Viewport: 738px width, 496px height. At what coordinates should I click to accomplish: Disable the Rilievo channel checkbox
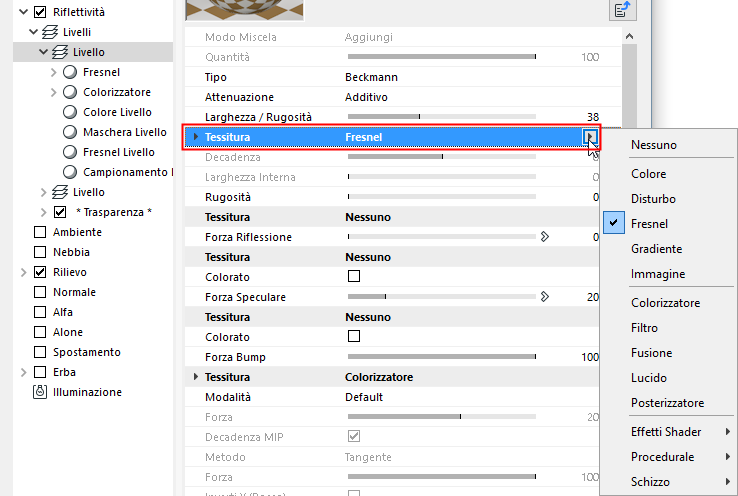click(x=40, y=272)
